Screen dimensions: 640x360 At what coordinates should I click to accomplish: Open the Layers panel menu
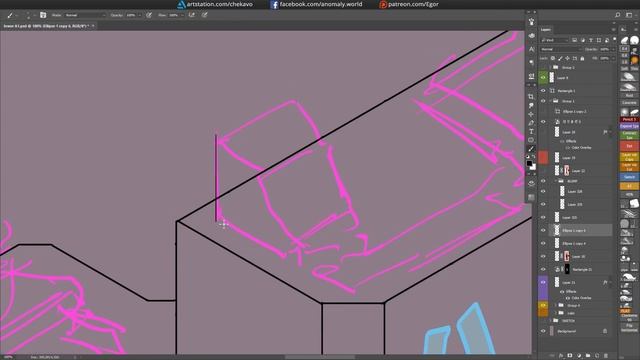pos(613,29)
